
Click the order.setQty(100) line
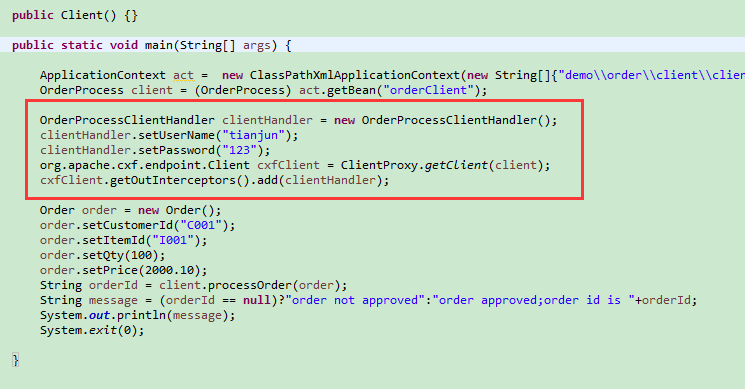pos(103,256)
